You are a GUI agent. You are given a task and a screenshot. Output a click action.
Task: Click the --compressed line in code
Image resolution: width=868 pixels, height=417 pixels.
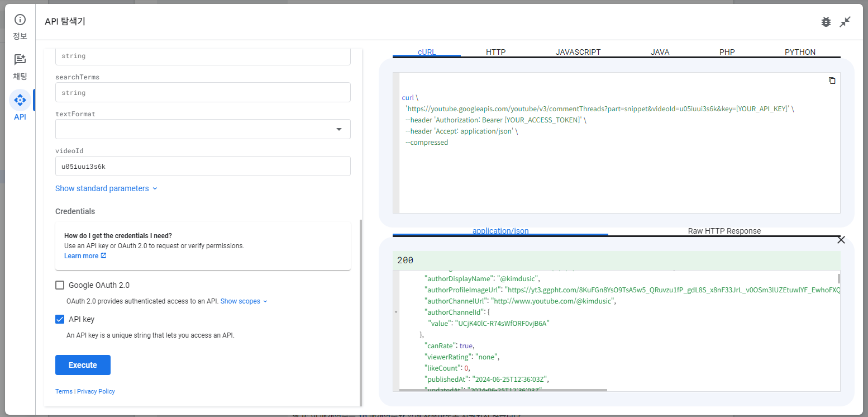click(x=427, y=143)
